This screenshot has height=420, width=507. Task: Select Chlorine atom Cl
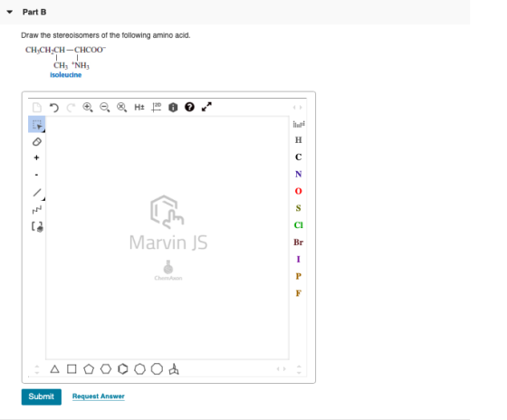[x=299, y=225]
